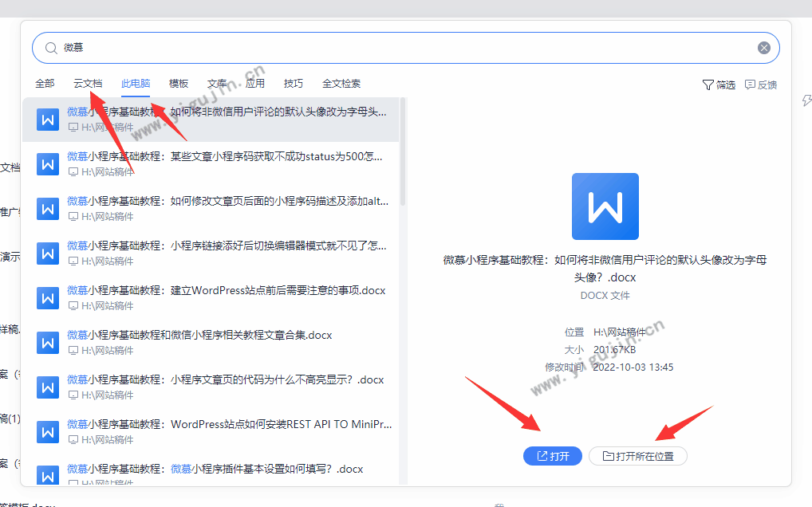Click the 打开所在位置 button
Viewport: 812px width, 507px height.
638,456
